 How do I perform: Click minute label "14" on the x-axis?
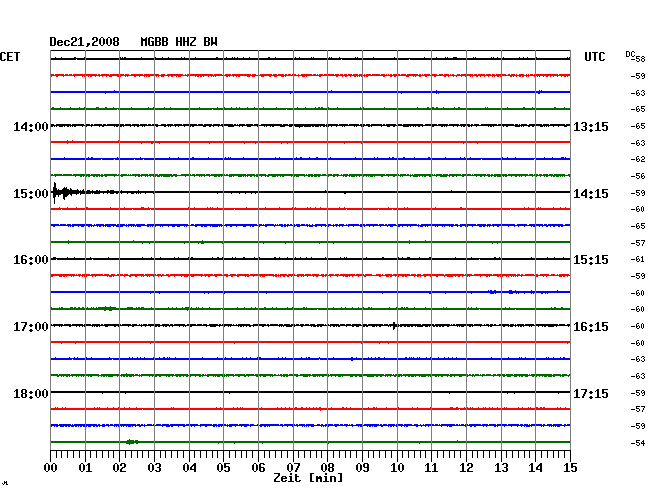click(535, 468)
